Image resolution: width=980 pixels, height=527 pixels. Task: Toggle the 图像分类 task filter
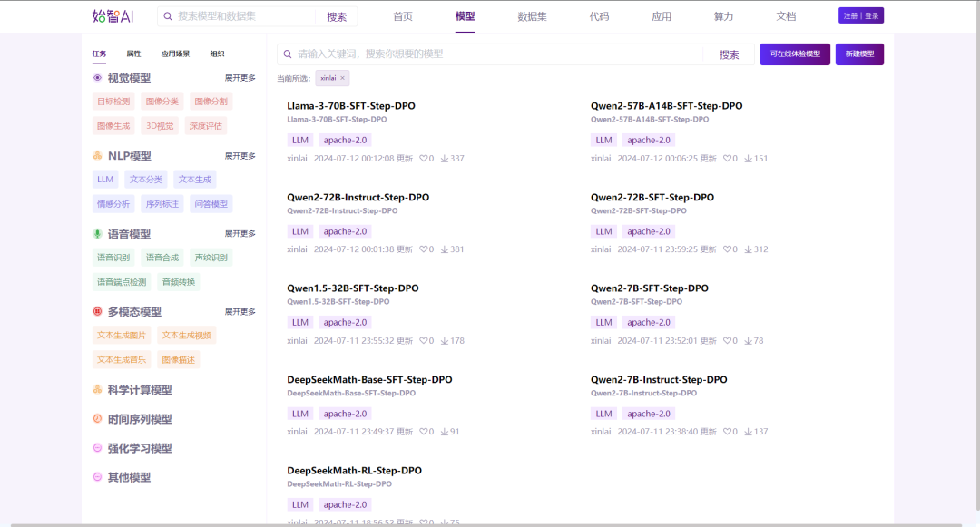pos(162,102)
